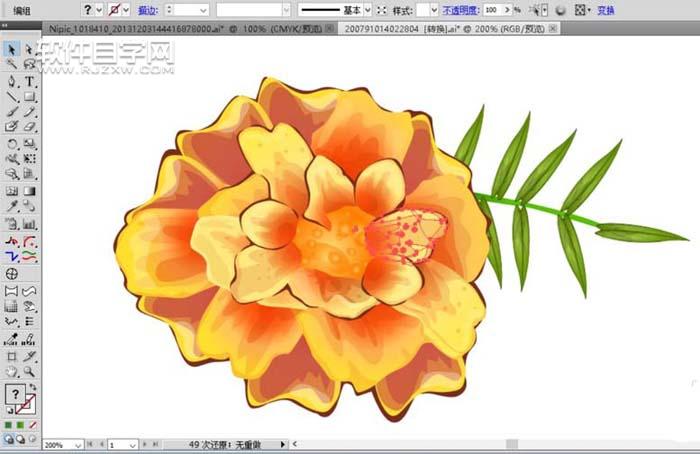Select the Type tool
This screenshot has height=454, width=700.
pyautogui.click(x=30, y=81)
